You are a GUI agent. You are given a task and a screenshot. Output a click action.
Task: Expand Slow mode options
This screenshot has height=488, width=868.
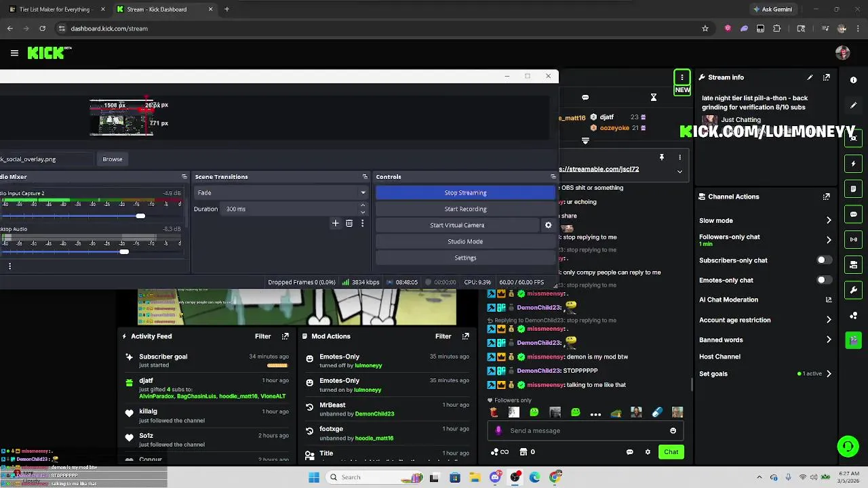[829, 220]
